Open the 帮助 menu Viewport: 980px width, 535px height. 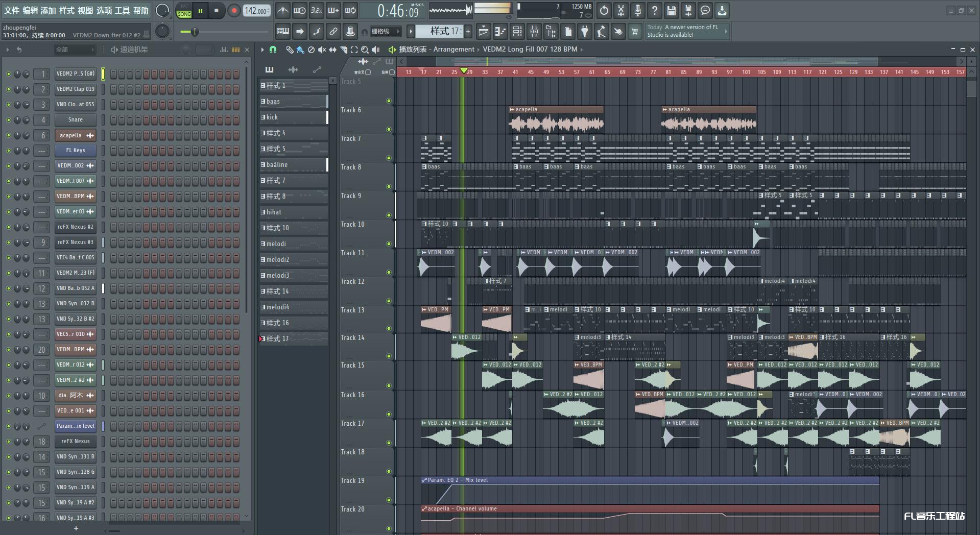140,10
